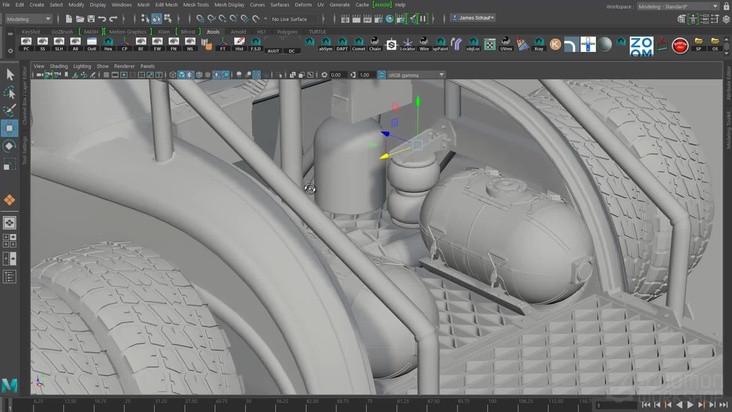Click the Undo arrow icon
This screenshot has width=732, height=412.
pos(102,19)
